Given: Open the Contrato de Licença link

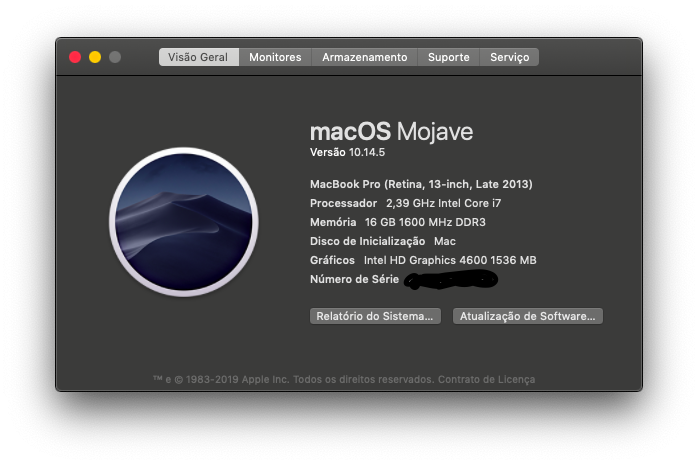Looking at the screenshot, I should coord(487,380).
